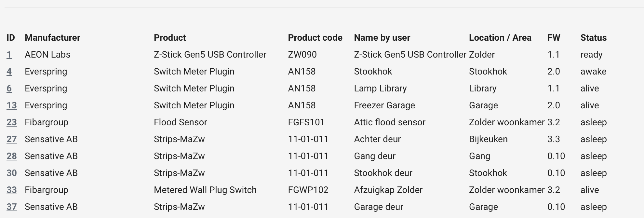The height and width of the screenshot is (218, 644).
Task: Open device 33 named Afzuigkap Zolder
Action: coord(12,190)
